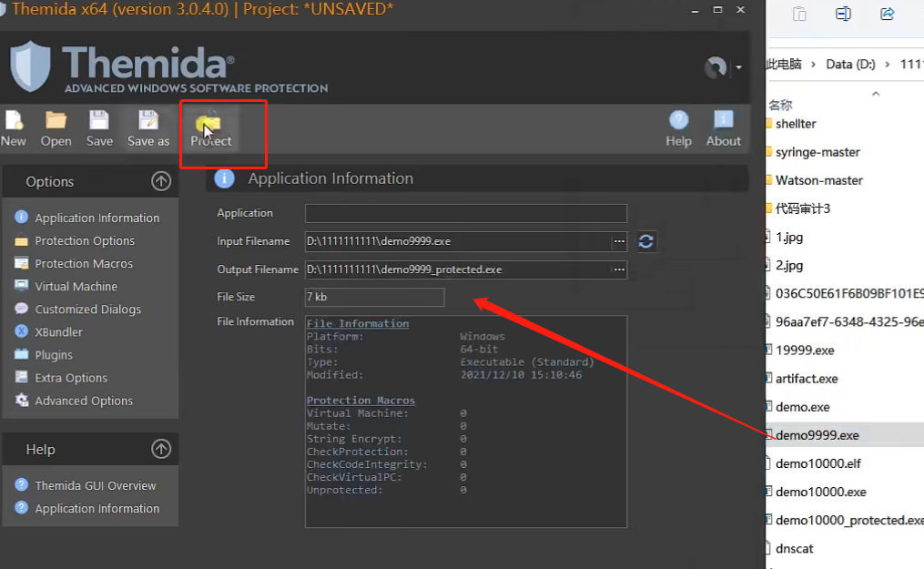Click the Output Filename field

pos(458,269)
